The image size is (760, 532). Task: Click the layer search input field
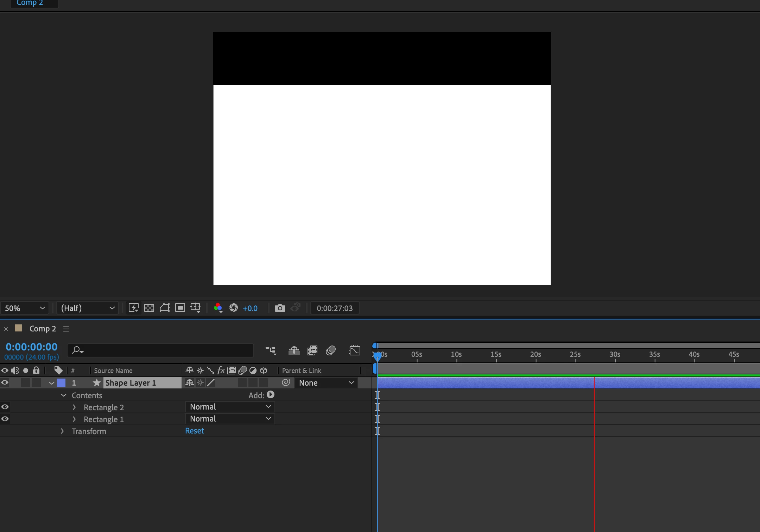tap(165, 350)
